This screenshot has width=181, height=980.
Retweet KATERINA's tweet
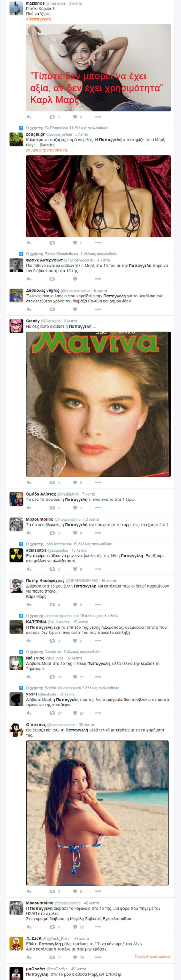point(52,641)
